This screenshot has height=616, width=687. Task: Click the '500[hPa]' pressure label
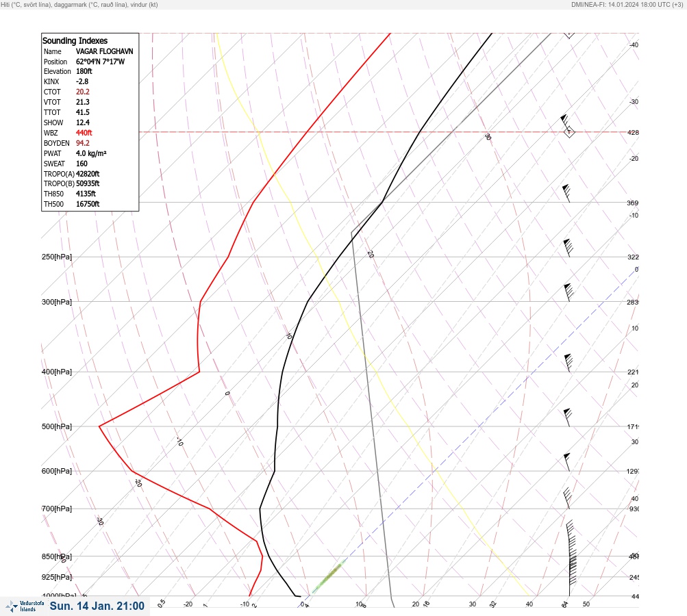(57, 426)
